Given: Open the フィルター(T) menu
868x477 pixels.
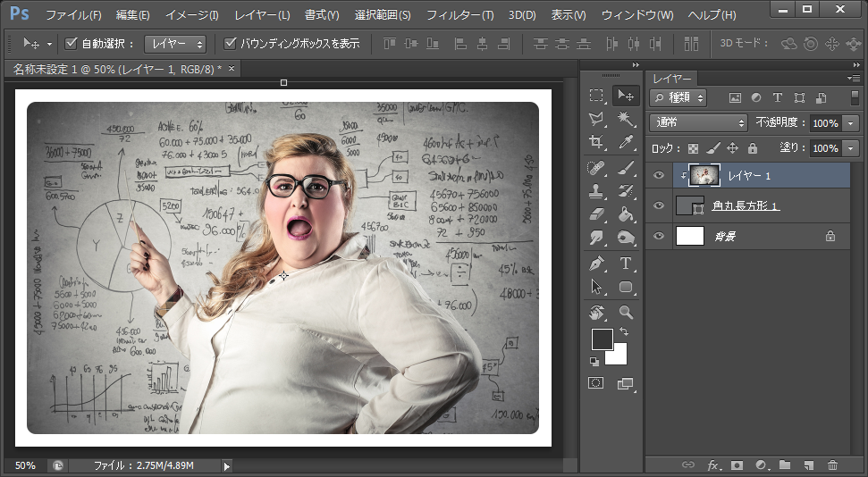Looking at the screenshot, I should (x=459, y=15).
